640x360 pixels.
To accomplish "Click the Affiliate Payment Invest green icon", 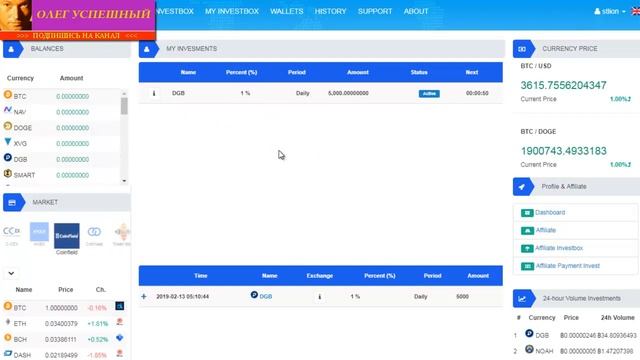I will tap(527, 266).
